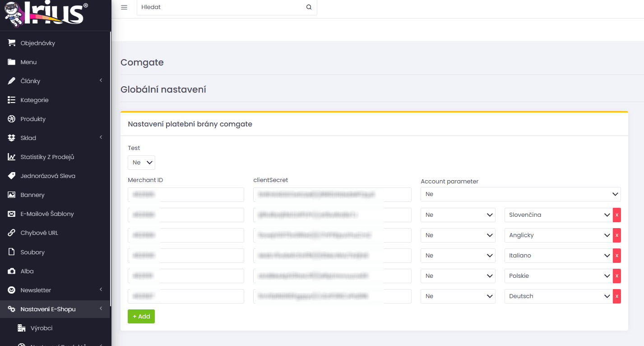Screen dimensions: 644x346
Task: Open account dropdown in Slovenčina row
Action: (458, 215)
